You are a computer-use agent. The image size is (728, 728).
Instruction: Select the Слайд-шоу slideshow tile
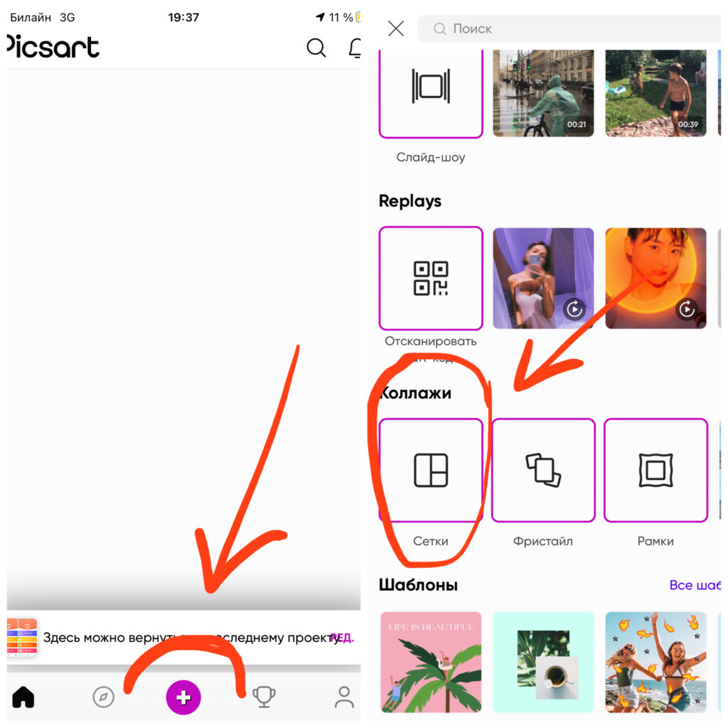(431, 93)
